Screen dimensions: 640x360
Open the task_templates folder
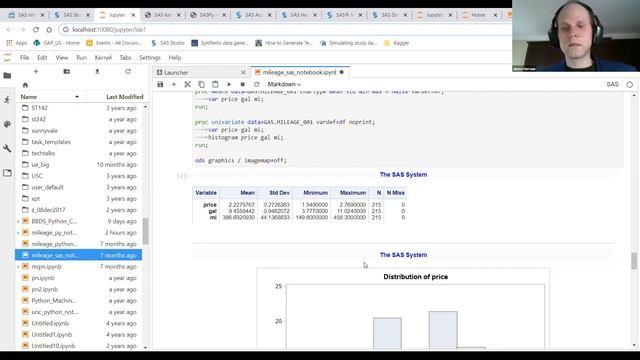coord(79,142)
